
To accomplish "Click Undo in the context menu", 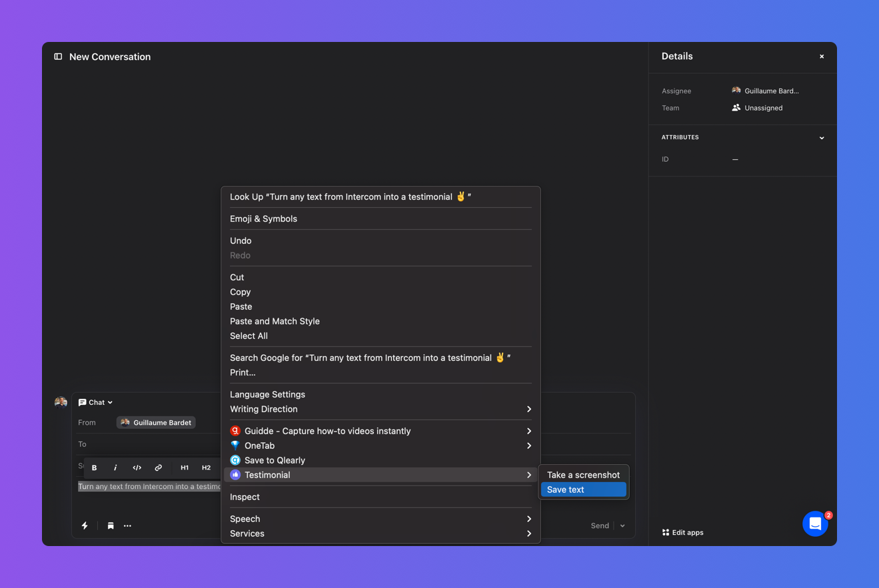I will click(381, 240).
